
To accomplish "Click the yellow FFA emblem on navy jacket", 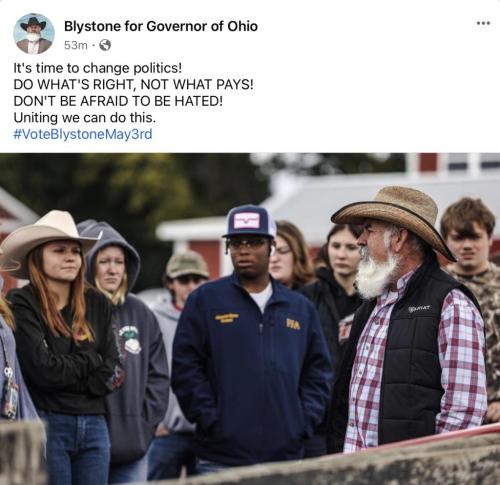I will (x=293, y=324).
